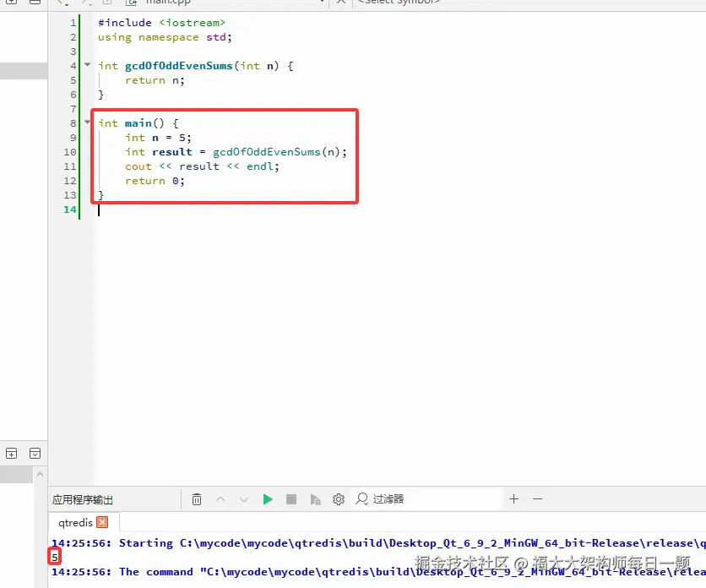Stop the running application

point(291,499)
